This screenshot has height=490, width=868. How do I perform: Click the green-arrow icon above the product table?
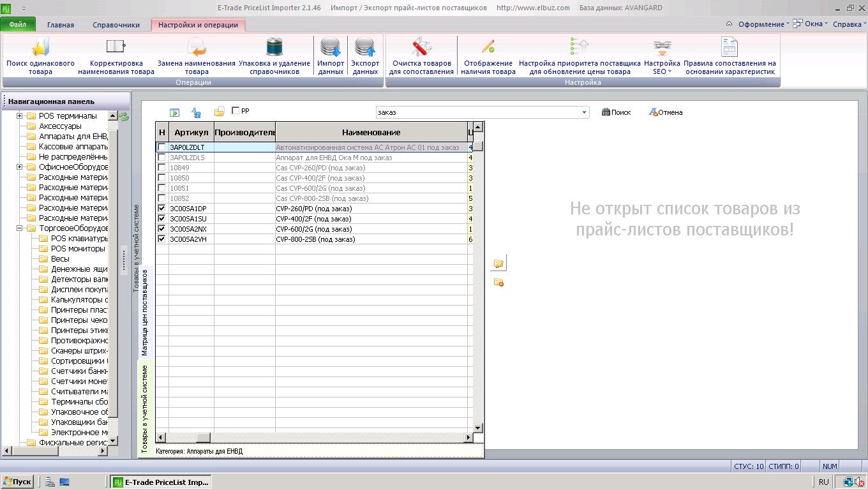(174, 112)
